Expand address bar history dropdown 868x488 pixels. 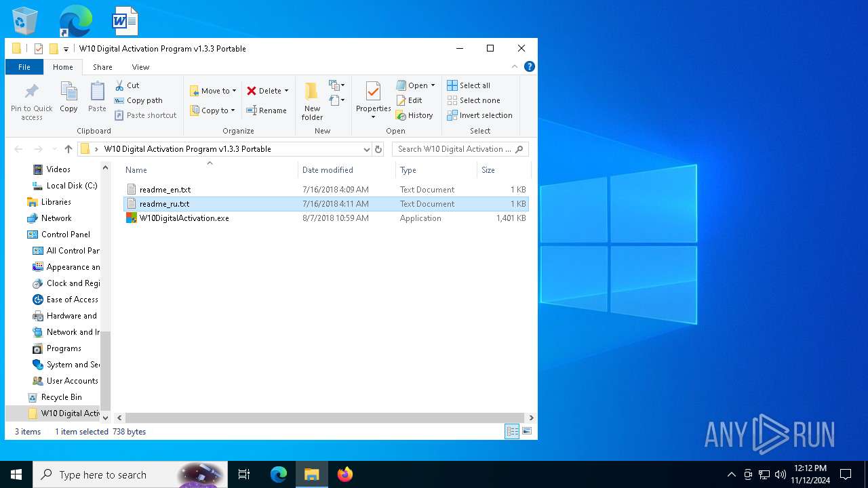366,149
